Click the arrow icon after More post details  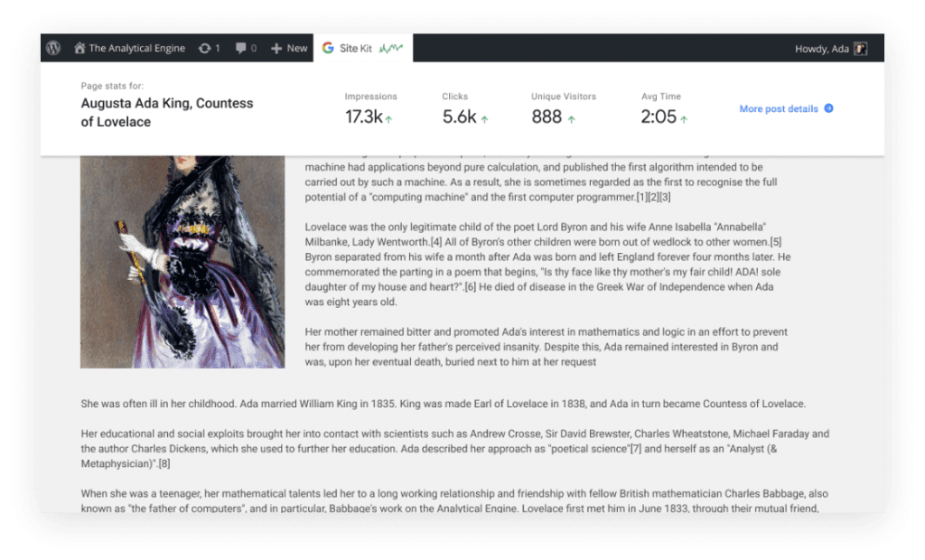pyautogui.click(x=828, y=109)
